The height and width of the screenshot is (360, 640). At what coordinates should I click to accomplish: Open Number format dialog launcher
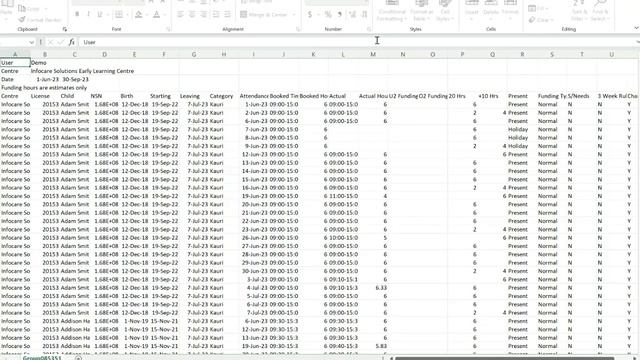pyautogui.click(x=369, y=29)
